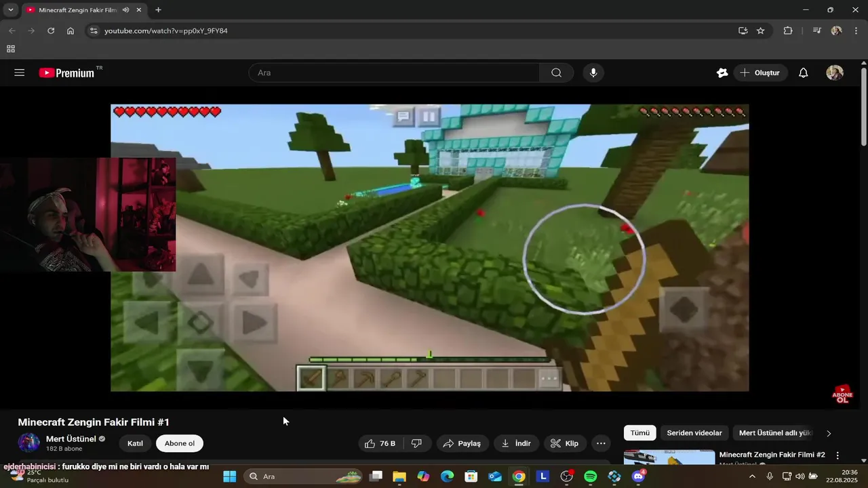Click the video player area
868x488 pixels.
coord(429,247)
